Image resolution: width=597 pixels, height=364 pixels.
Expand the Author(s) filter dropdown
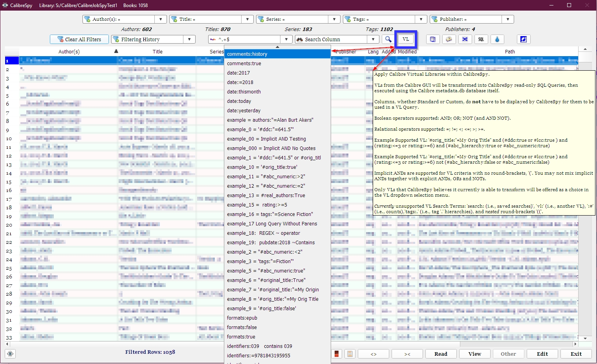(160, 19)
